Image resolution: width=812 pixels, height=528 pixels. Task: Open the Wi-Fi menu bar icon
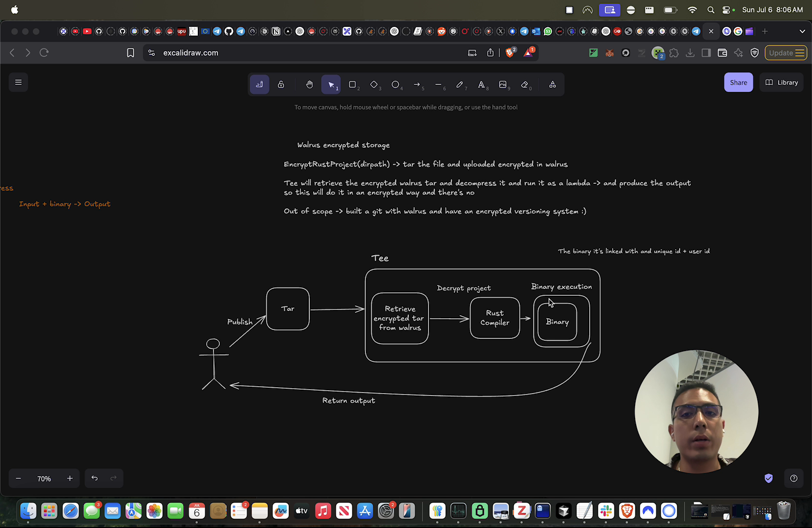[692, 10]
